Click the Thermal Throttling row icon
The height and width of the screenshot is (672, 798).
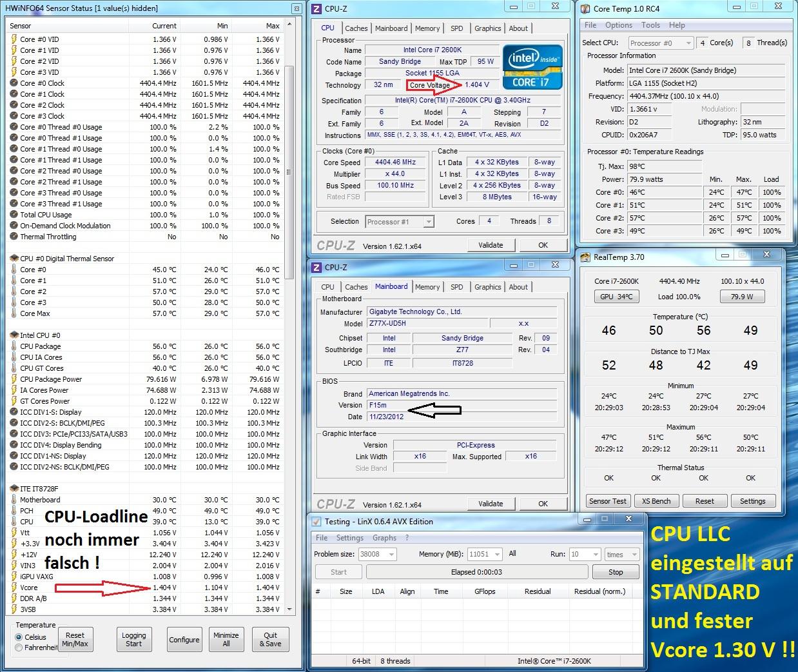pyautogui.click(x=14, y=237)
